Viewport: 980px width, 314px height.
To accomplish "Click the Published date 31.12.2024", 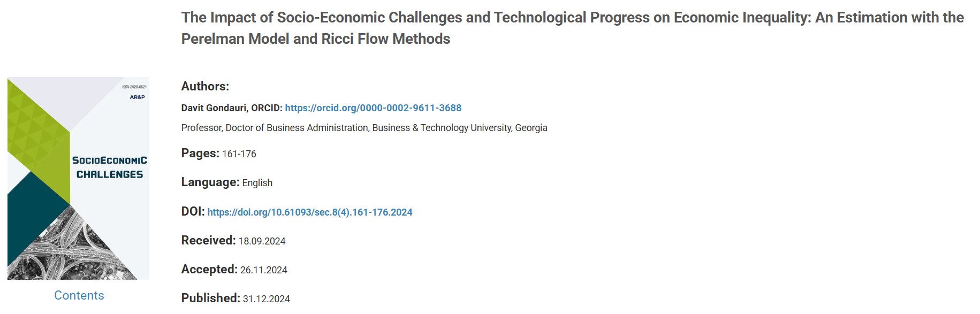I will pyautogui.click(x=267, y=299).
